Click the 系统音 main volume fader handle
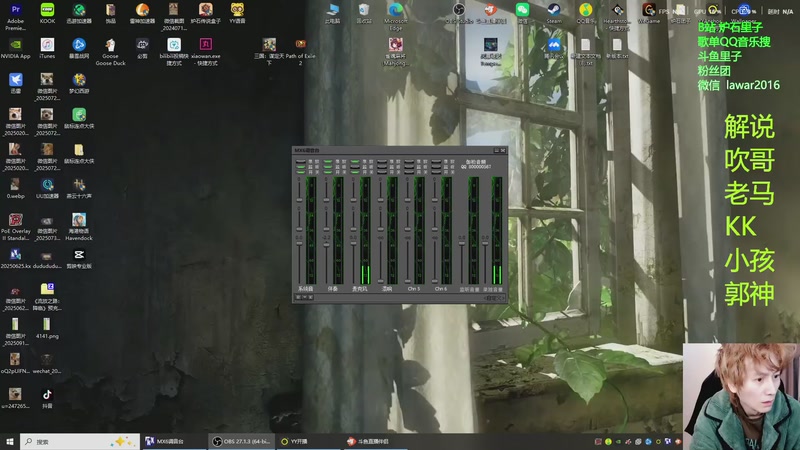This screenshot has width=800, height=450. click(299, 243)
